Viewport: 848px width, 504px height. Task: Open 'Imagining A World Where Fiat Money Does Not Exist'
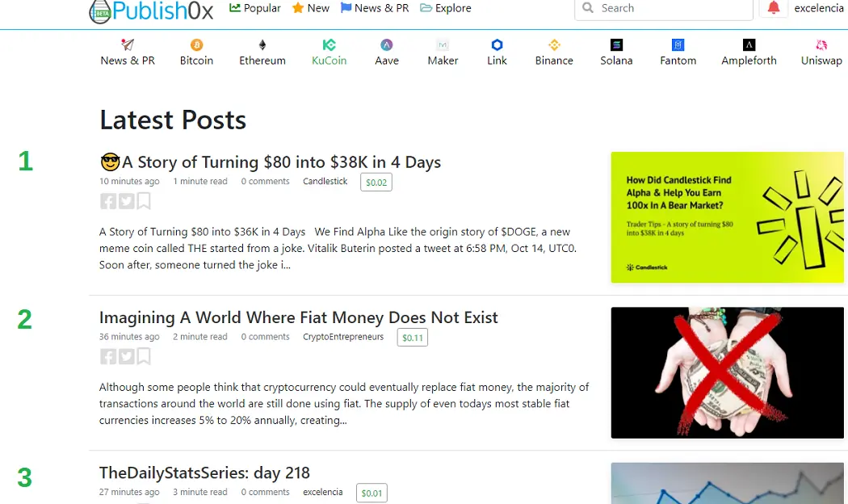point(299,317)
